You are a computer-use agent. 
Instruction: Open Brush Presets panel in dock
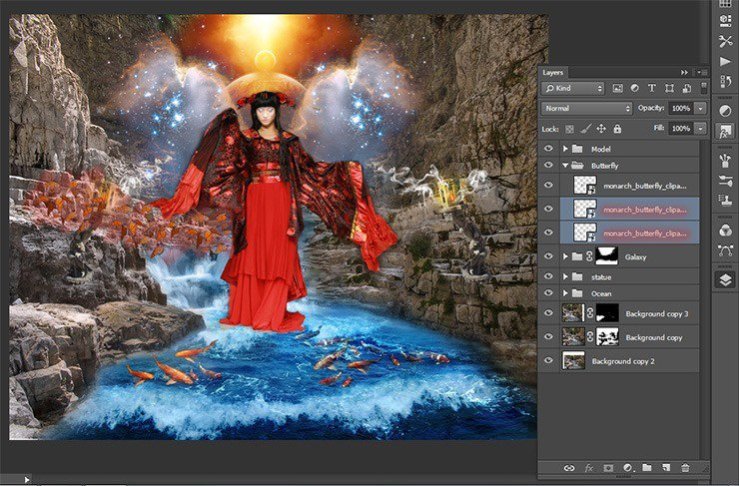[725, 160]
